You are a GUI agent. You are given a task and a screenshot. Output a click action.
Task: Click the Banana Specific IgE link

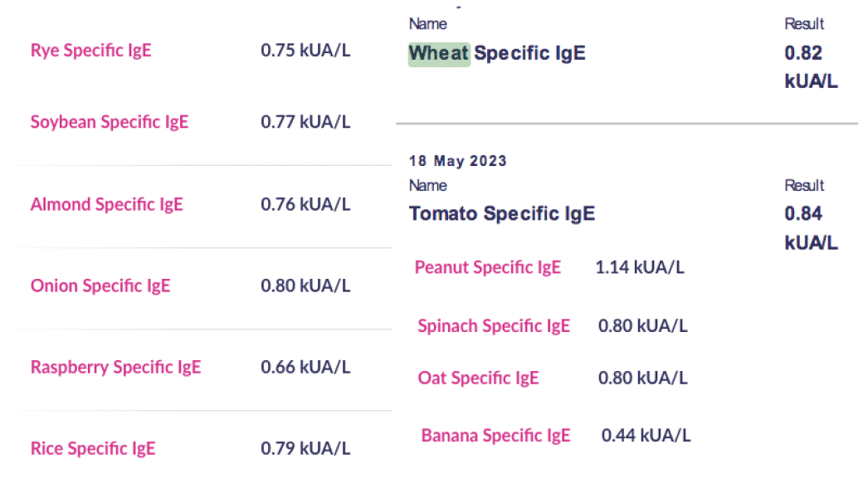click(x=495, y=436)
